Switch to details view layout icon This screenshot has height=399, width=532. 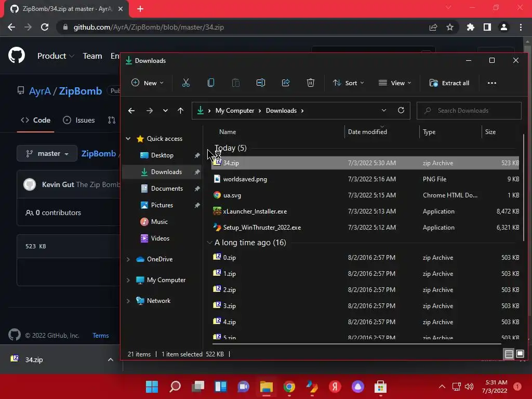pyautogui.click(x=509, y=354)
